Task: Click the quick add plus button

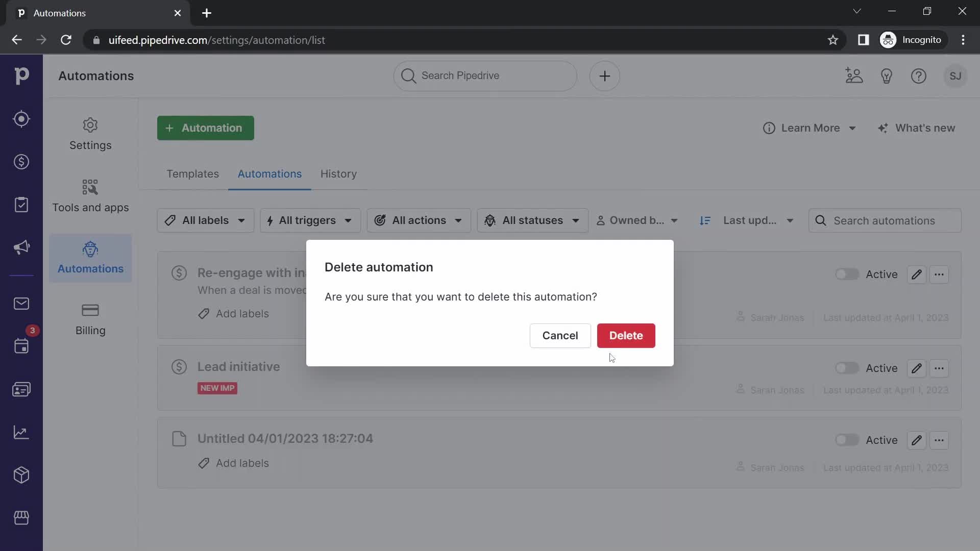Action: click(x=605, y=76)
